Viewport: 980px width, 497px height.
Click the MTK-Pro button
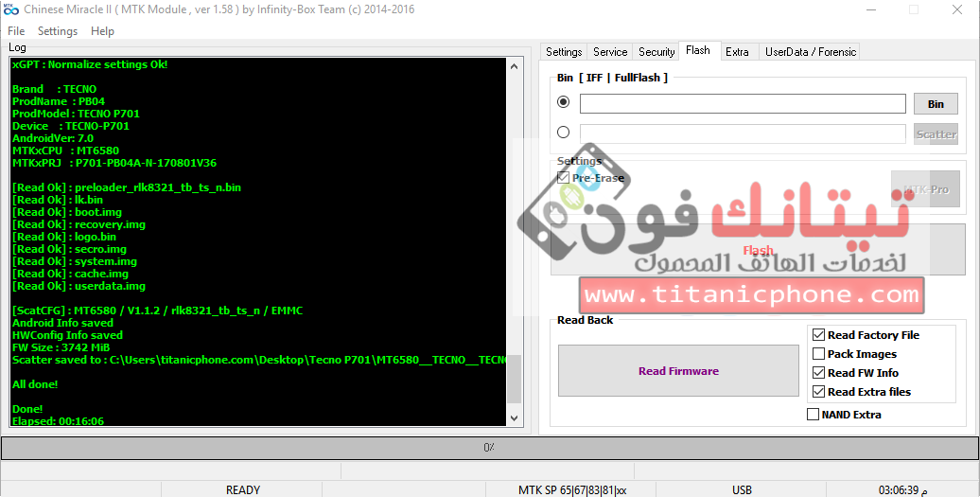[x=926, y=188]
